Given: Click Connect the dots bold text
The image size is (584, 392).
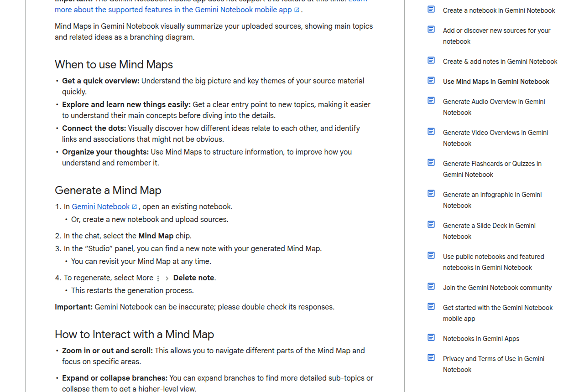Looking at the screenshot, I should coord(94,128).
